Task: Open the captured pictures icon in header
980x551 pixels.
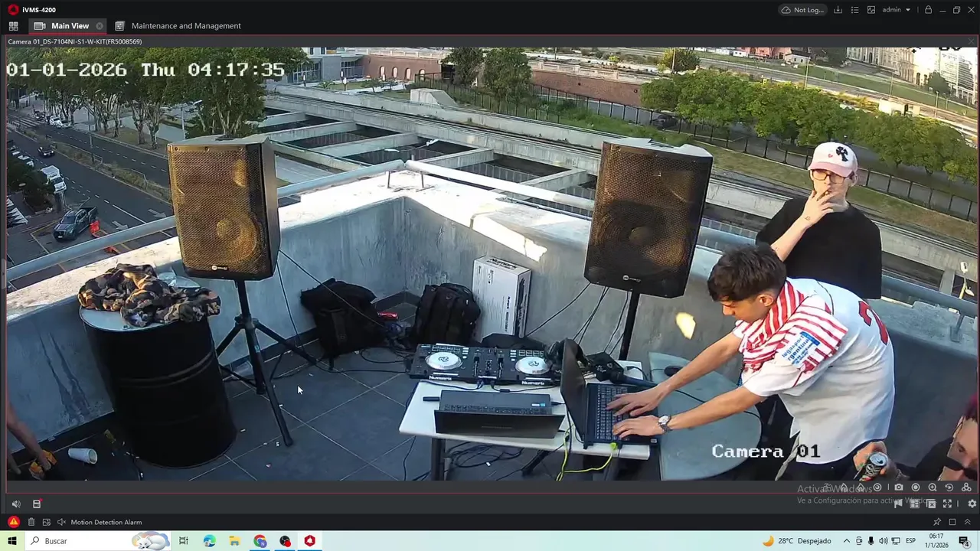Action: click(x=871, y=10)
